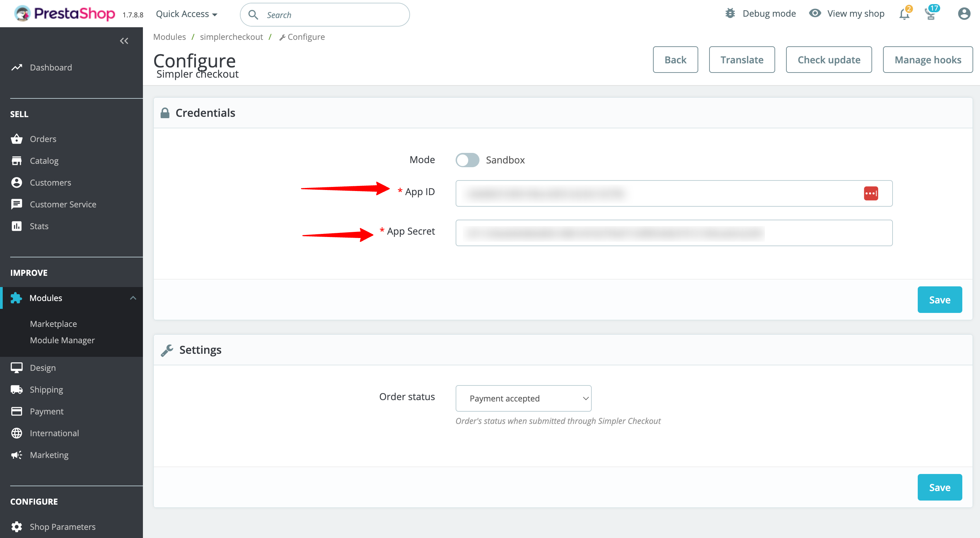Click into the App Secret field

(x=673, y=233)
